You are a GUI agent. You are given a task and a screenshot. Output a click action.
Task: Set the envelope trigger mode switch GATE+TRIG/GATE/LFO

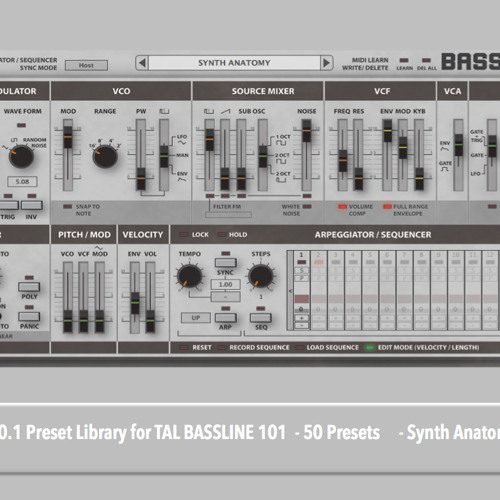[492, 146]
